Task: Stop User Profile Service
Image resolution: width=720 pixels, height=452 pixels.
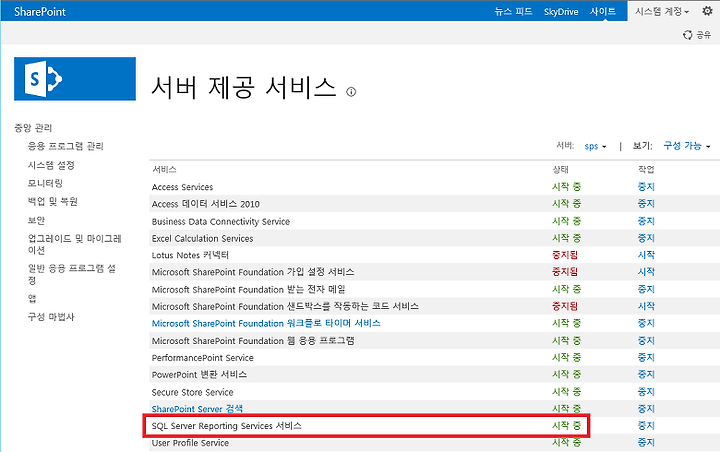Action: pyautogui.click(x=646, y=442)
